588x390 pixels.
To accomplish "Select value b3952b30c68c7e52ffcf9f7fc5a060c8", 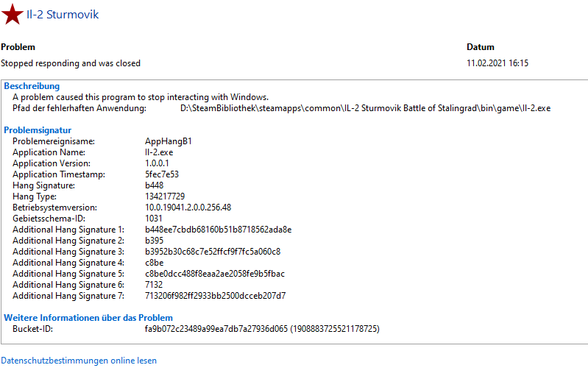I will pyautogui.click(x=213, y=252).
